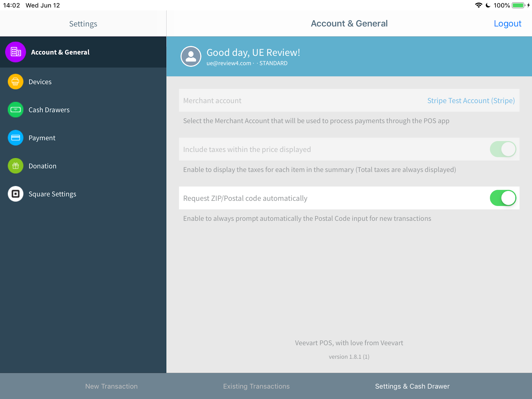Screen dimensions: 532x399
Task: Open the New Transaction tab
Action: tap(111, 386)
